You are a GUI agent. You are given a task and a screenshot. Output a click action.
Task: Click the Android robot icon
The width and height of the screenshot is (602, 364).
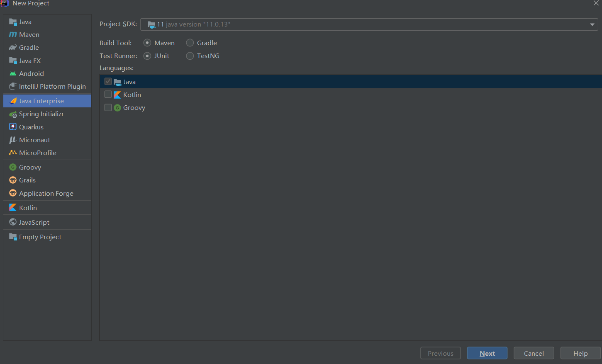pyautogui.click(x=13, y=73)
